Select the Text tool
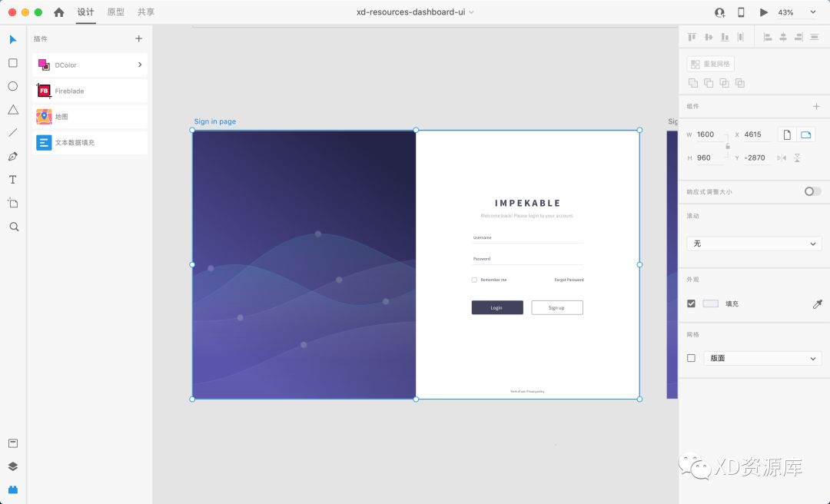The height and width of the screenshot is (504, 830). (13, 180)
